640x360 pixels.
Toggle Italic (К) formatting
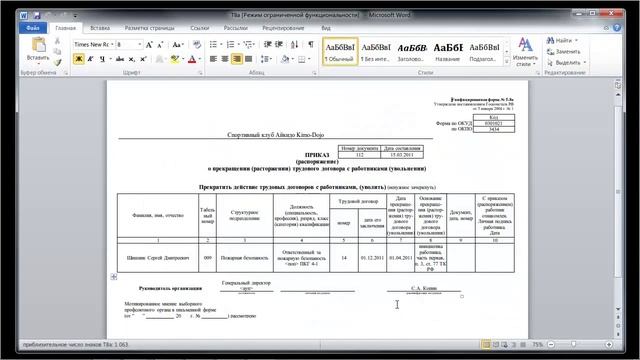(90, 59)
